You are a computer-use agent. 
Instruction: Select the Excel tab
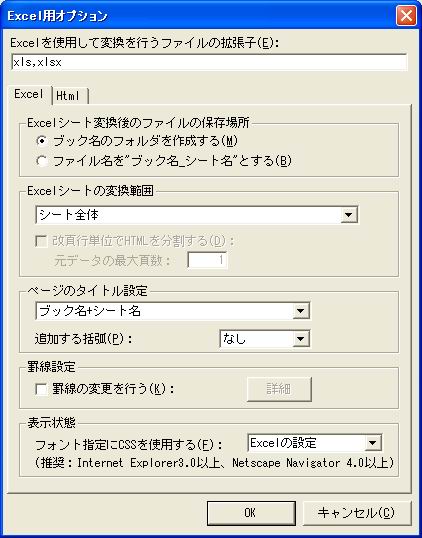[x=29, y=94]
